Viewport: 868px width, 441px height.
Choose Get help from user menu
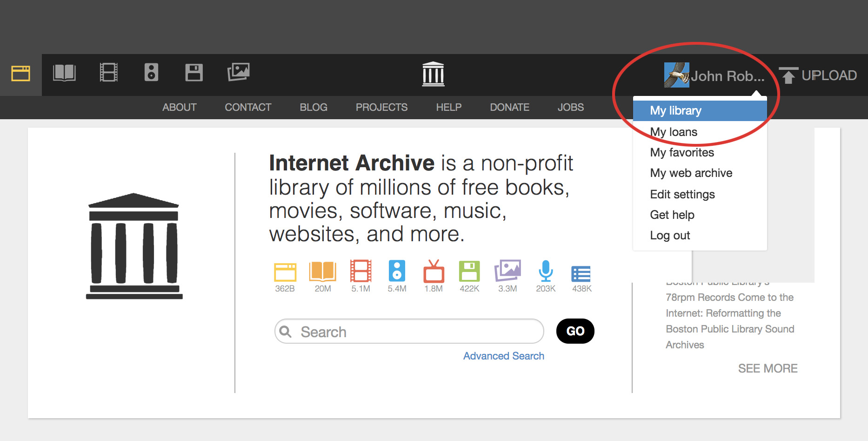click(x=700, y=215)
